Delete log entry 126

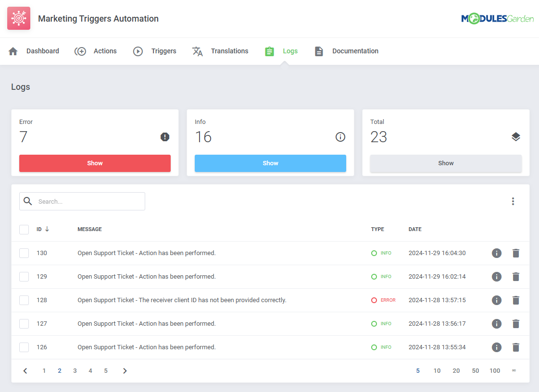point(515,347)
